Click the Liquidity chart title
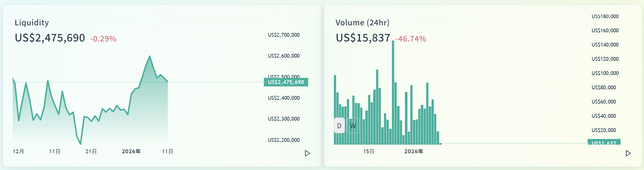Viewport: 644px width, 170px height. coord(32,22)
